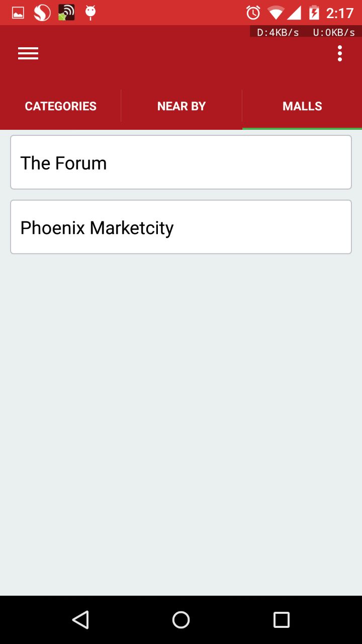Tap the Android back navigation button
The height and width of the screenshot is (644, 362).
pyautogui.click(x=80, y=620)
